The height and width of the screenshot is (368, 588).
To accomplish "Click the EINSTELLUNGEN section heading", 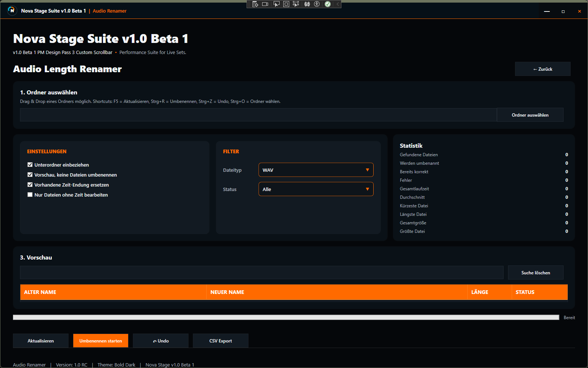I will click(47, 151).
